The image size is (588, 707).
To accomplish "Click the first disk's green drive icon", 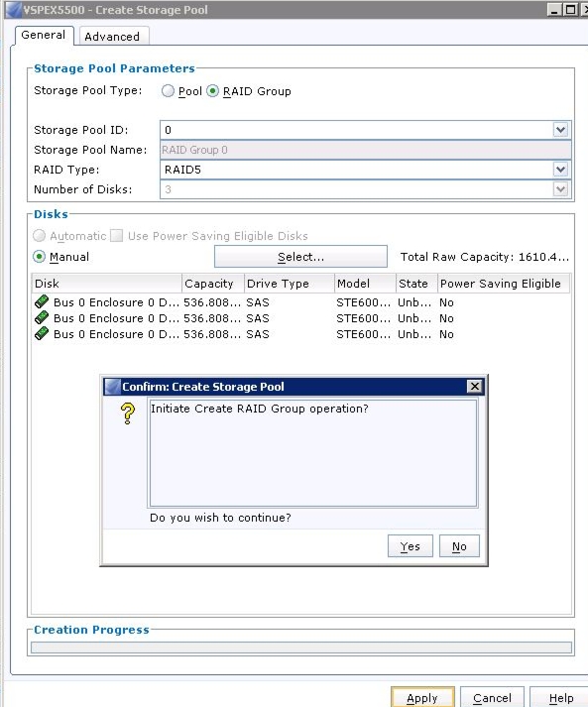I will [42, 301].
